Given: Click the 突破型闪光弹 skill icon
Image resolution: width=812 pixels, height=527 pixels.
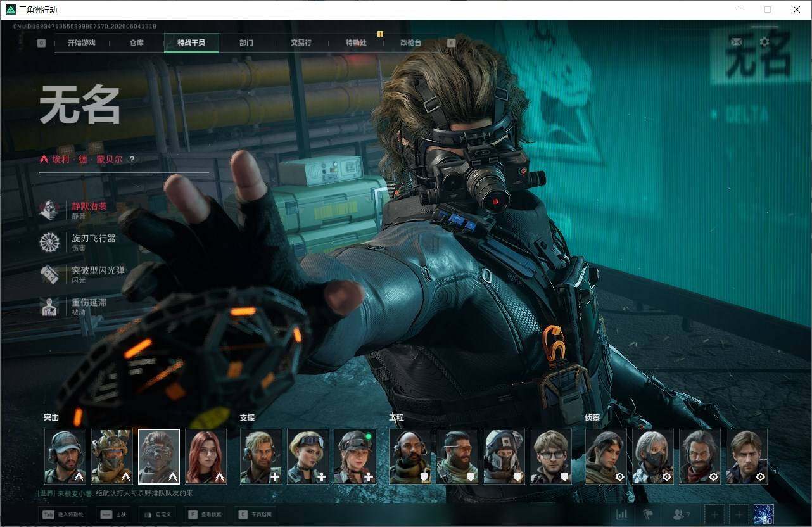Looking at the screenshot, I should coord(49,274).
